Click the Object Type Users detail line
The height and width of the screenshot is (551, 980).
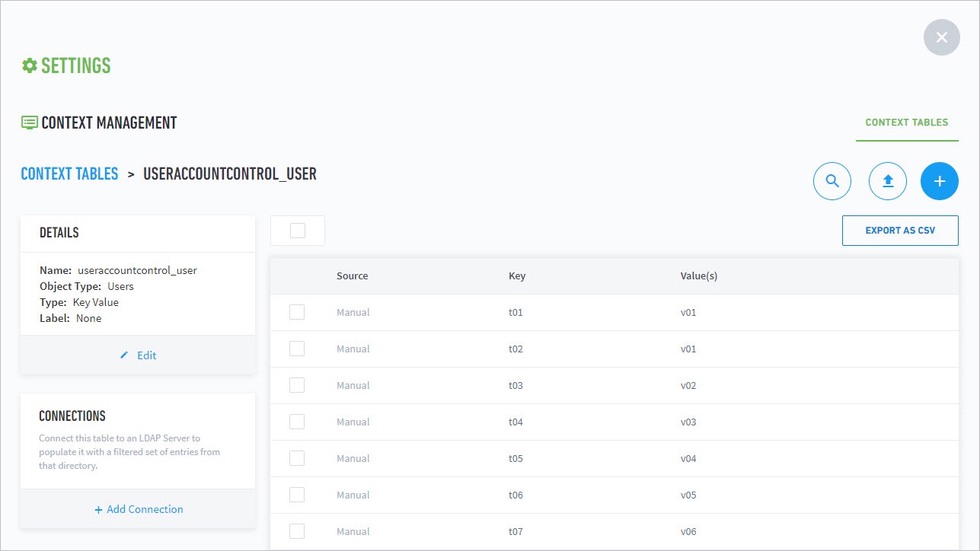87,286
